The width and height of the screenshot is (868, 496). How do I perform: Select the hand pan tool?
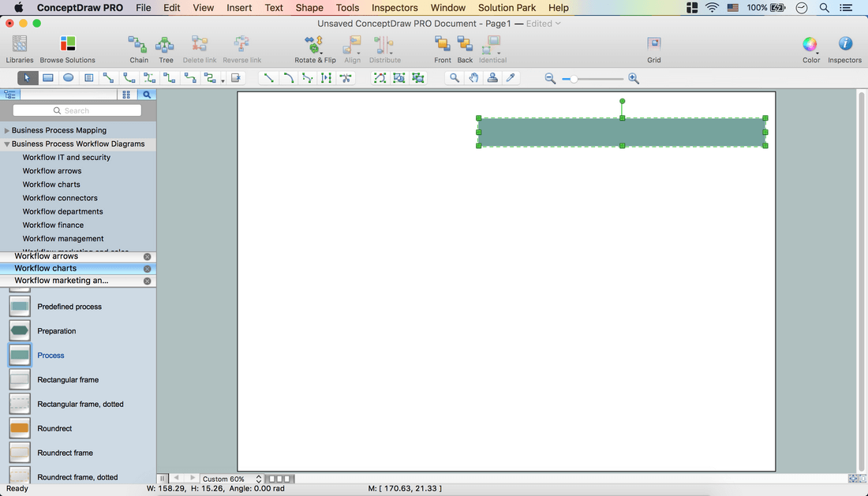[474, 78]
